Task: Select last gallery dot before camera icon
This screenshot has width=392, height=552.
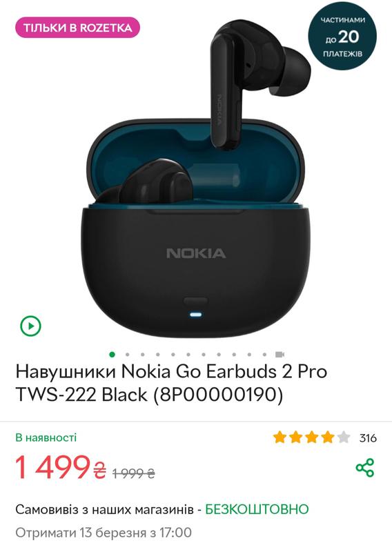Action: (264, 355)
